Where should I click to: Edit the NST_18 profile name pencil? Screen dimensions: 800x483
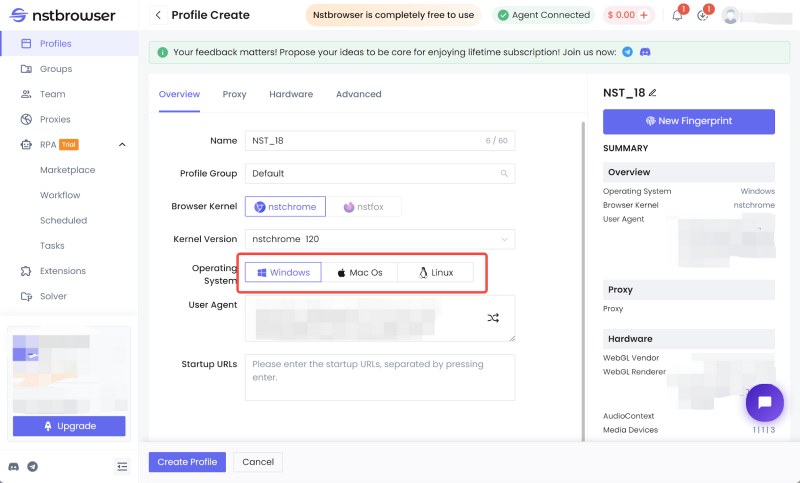(x=653, y=93)
